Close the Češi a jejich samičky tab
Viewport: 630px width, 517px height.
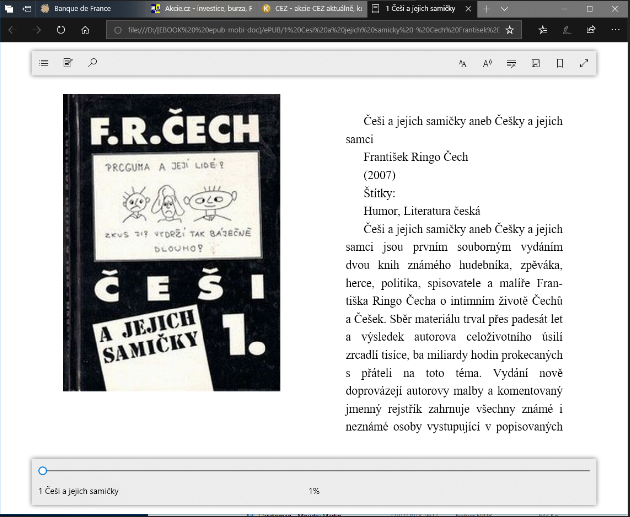[468, 8]
